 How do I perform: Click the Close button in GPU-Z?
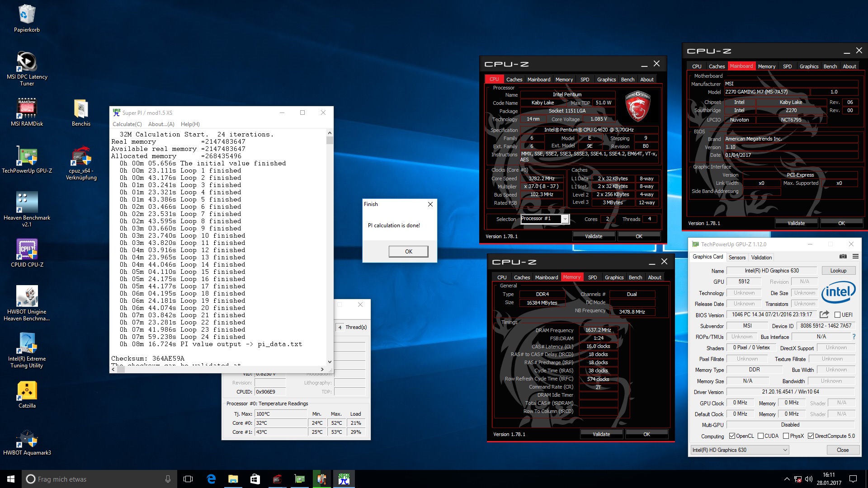pos(843,450)
